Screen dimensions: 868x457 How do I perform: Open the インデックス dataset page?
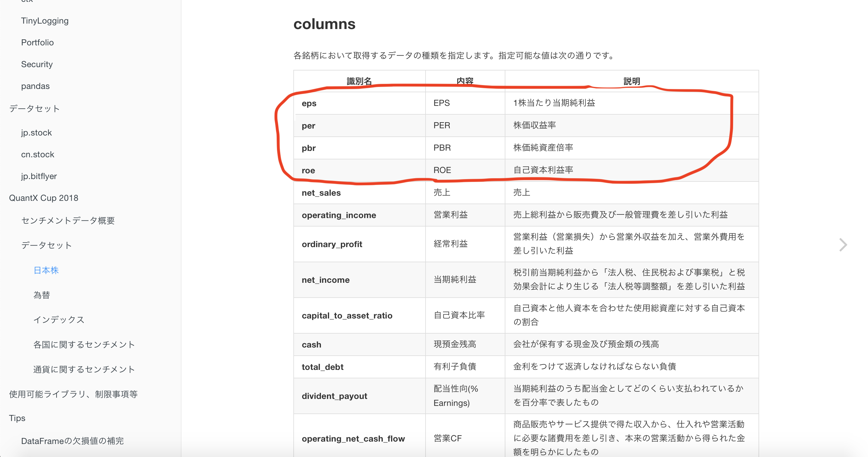point(59,319)
